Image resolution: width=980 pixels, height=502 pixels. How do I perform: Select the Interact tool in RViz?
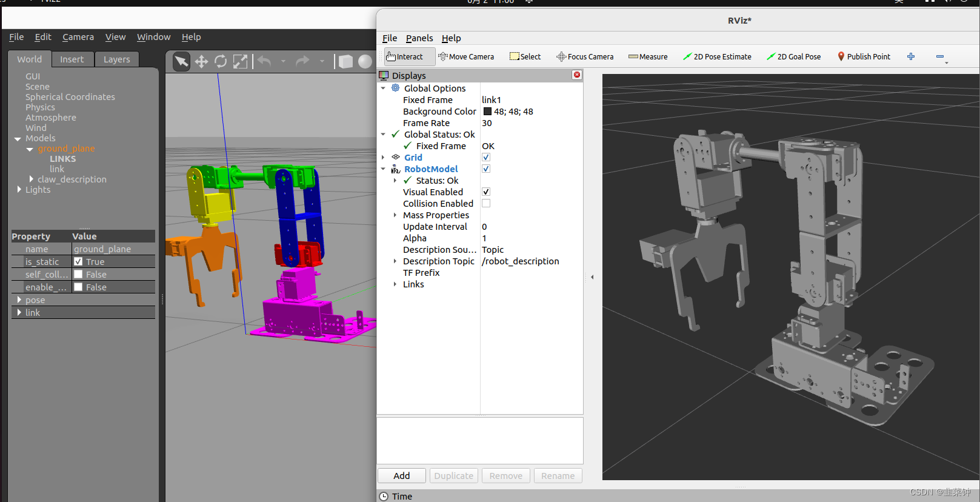(410, 56)
